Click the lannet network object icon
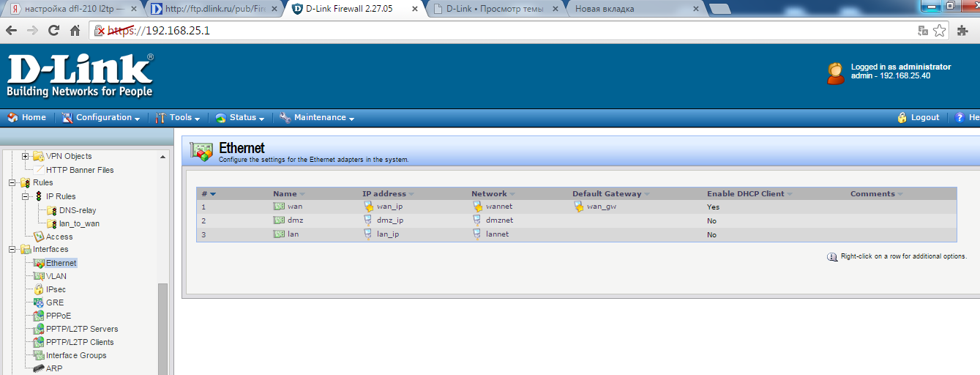This screenshot has height=375, width=980. pos(478,234)
